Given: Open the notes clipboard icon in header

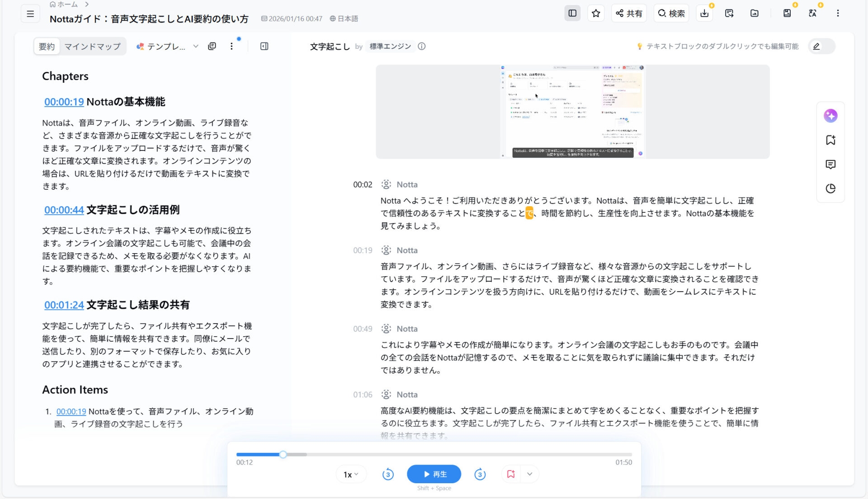Looking at the screenshot, I should click(x=787, y=13).
